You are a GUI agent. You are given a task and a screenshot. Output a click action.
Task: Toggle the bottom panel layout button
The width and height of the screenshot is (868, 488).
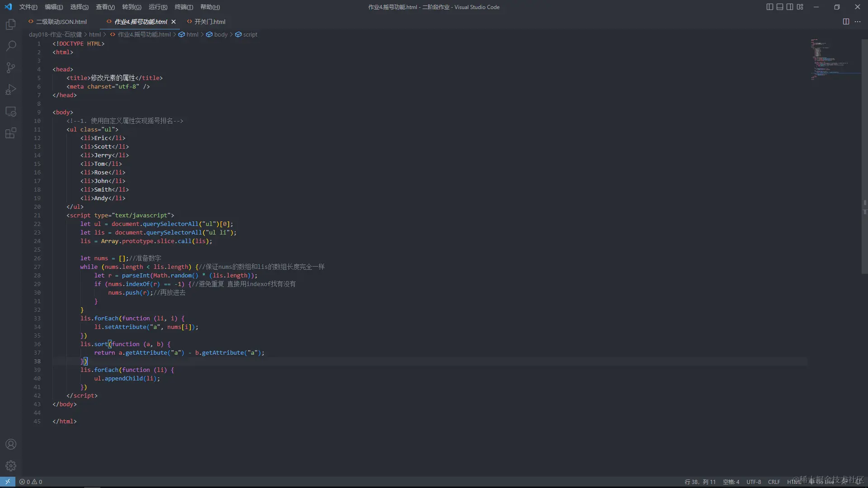780,7
